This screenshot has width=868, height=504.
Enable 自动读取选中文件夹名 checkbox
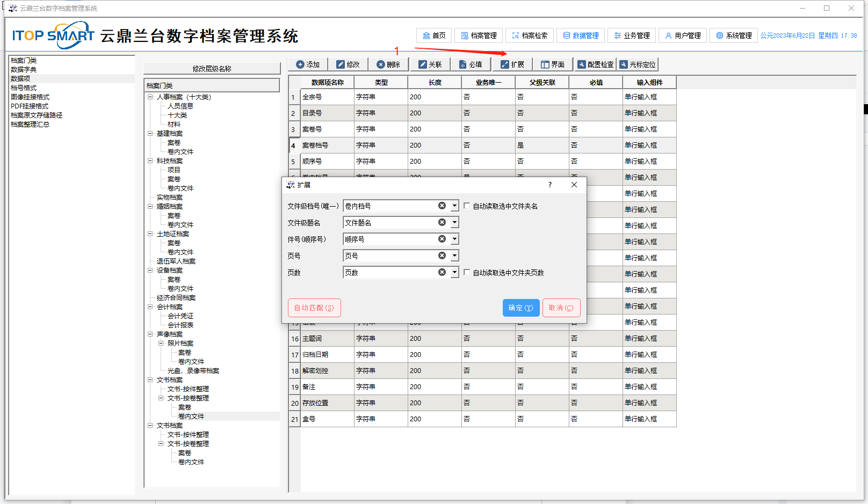click(x=467, y=206)
